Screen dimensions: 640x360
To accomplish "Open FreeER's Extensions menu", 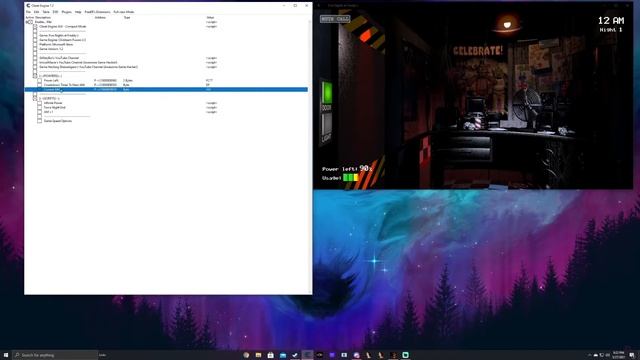I will pyautogui.click(x=98, y=12).
